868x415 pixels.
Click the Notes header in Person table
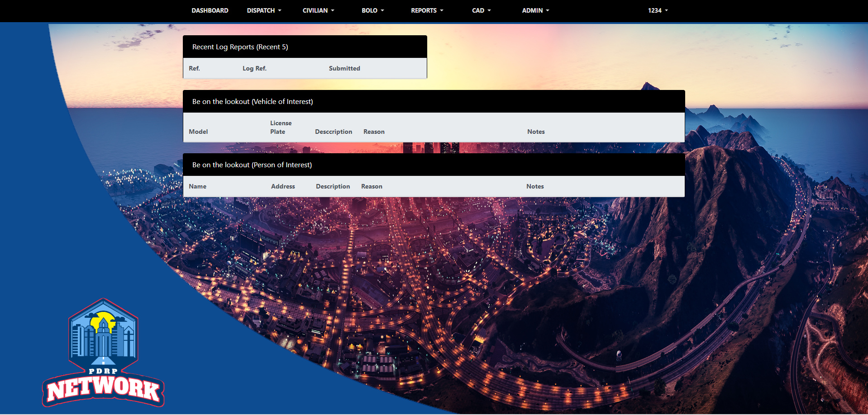pyautogui.click(x=535, y=186)
